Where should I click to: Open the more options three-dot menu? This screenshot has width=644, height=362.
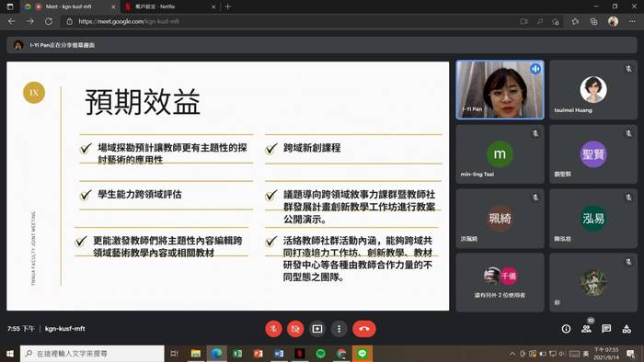pos(339,329)
